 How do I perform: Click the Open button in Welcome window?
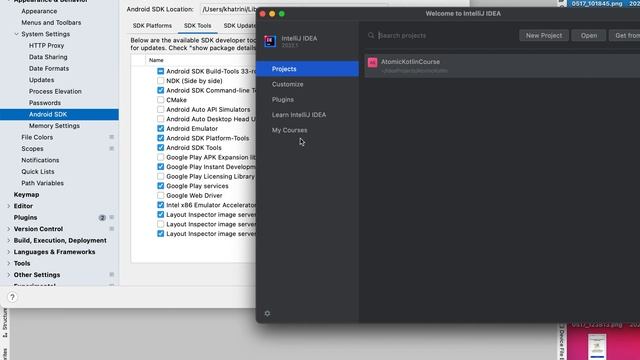pos(589,36)
